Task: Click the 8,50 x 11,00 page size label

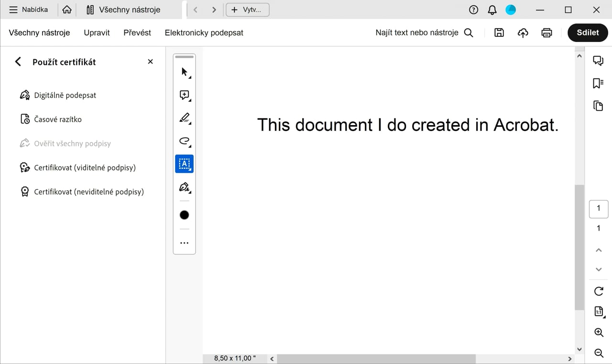Action: coord(235,358)
